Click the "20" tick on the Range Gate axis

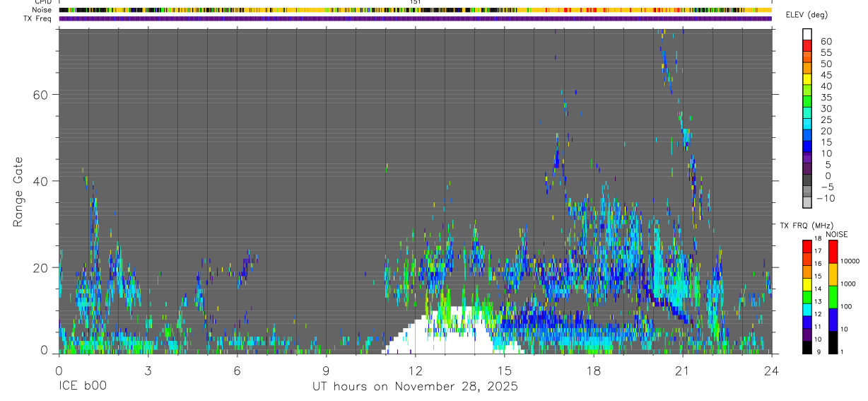tap(40, 267)
